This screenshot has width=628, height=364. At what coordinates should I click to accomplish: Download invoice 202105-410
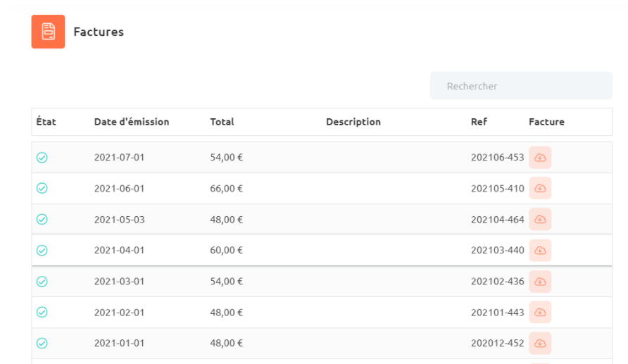(540, 188)
